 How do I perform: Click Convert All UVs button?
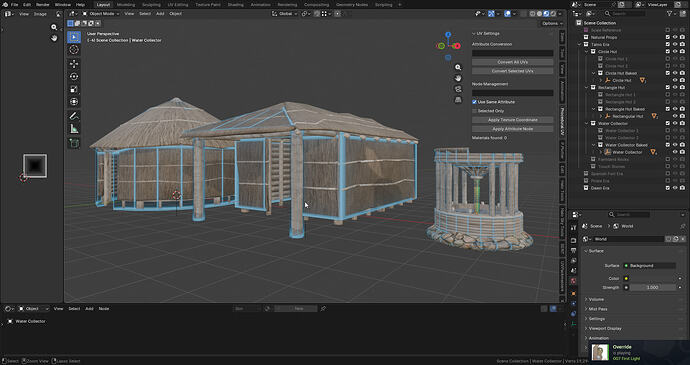tap(513, 62)
